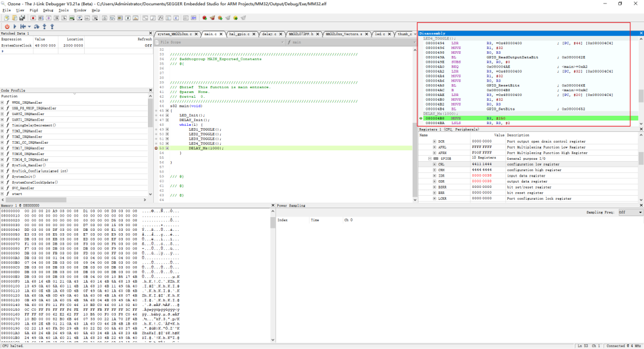Click the IDR register value 0000 0038
644x349 pixels.
482,175
